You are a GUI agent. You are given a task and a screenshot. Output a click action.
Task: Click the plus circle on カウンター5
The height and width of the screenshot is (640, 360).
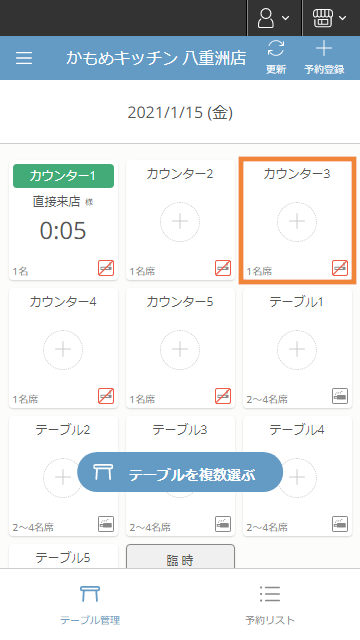click(180, 350)
